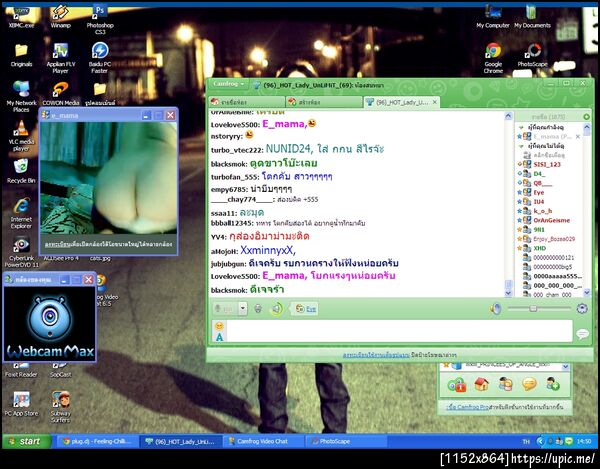600x469 pixels.
Task: Switch to the second Camfrog tab with the gear icon
Action: click(x=324, y=102)
